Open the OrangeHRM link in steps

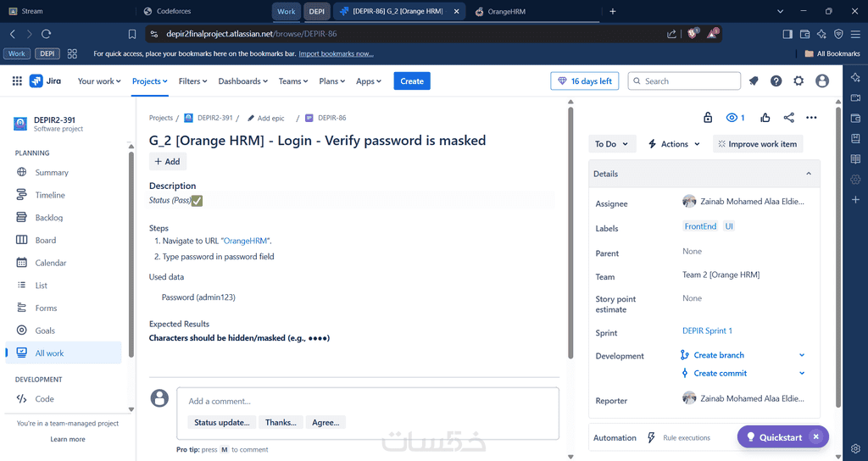[x=246, y=241]
